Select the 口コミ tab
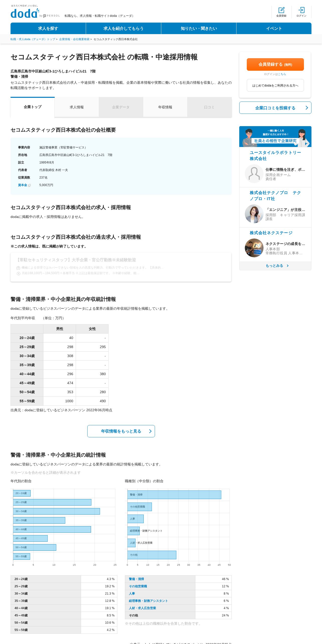322x644 pixels. coord(209,107)
